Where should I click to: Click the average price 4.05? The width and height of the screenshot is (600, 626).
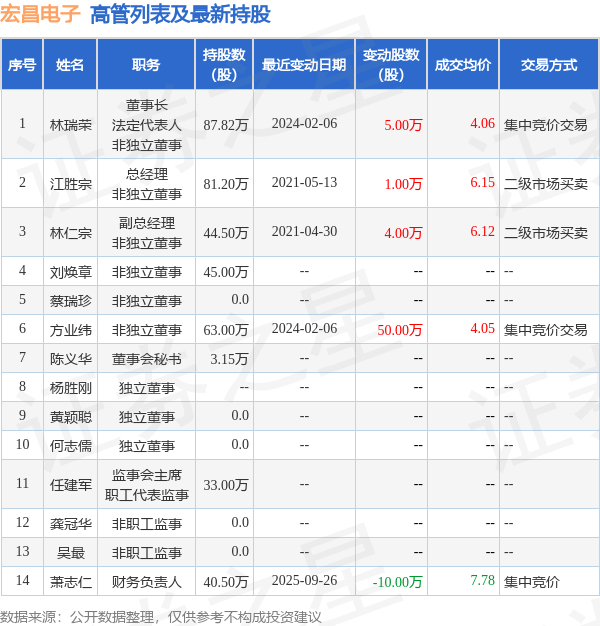point(482,328)
